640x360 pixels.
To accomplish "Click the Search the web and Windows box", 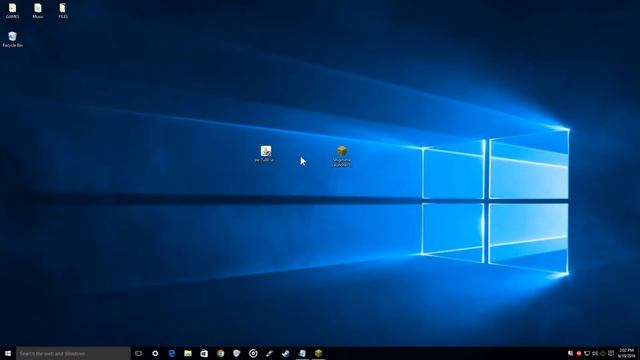I will [73, 353].
